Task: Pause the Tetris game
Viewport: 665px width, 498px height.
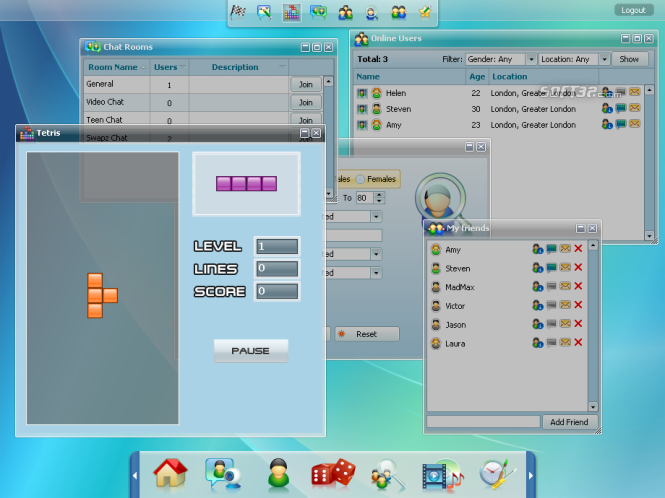Action: (x=251, y=351)
